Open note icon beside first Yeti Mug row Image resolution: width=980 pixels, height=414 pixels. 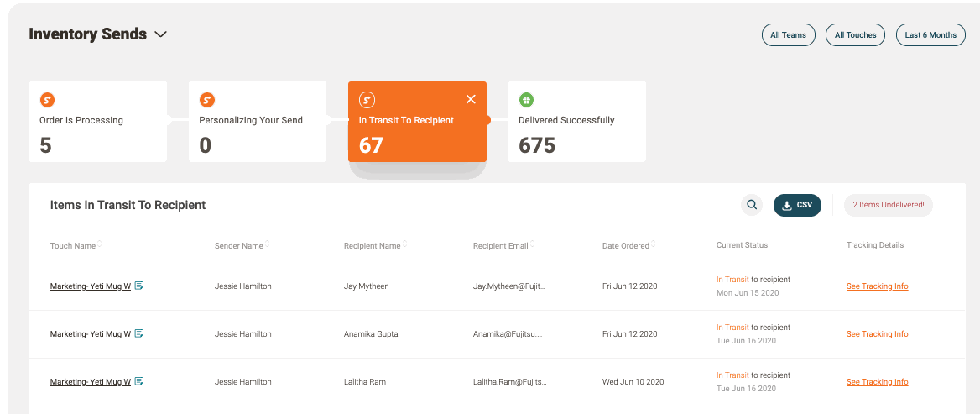[139, 286]
